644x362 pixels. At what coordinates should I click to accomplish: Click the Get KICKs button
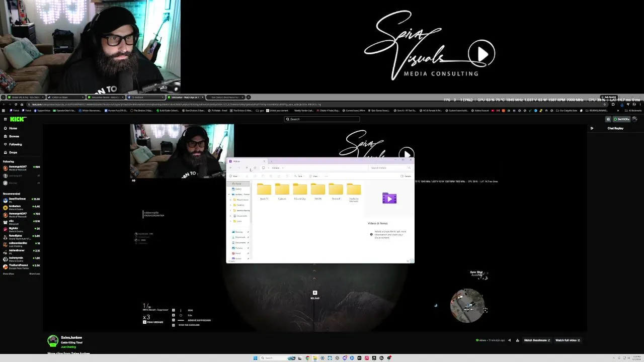click(621, 119)
